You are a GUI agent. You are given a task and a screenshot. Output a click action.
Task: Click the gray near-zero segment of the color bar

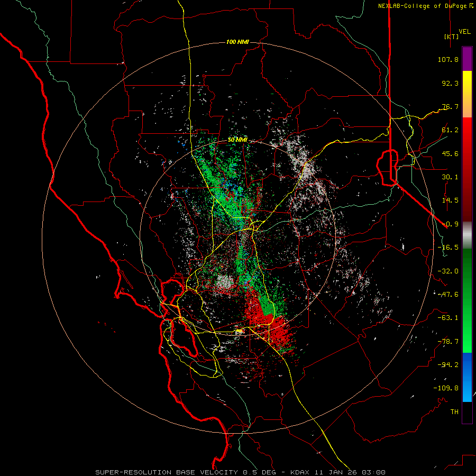[467, 235]
